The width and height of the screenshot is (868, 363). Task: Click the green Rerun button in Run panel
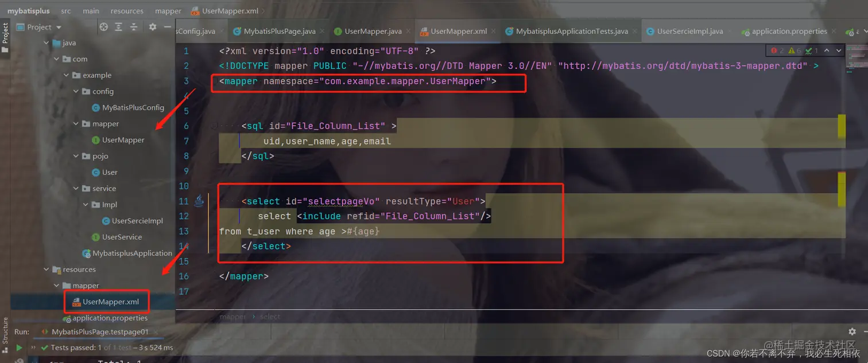(19, 348)
